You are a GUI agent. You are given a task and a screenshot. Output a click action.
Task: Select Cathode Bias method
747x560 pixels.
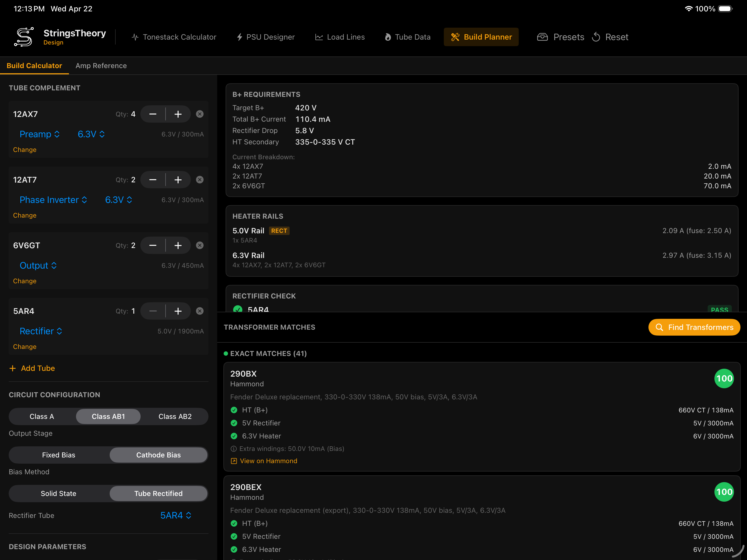pos(158,455)
